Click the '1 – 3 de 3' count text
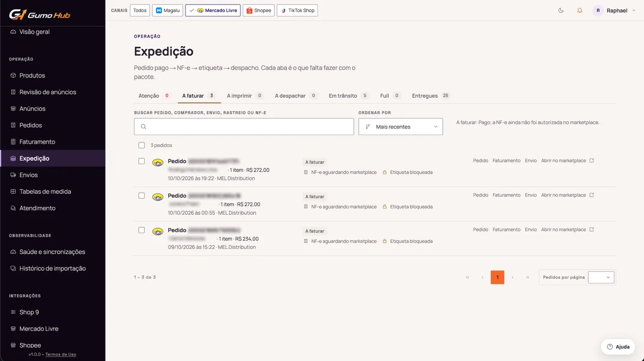 [145, 277]
